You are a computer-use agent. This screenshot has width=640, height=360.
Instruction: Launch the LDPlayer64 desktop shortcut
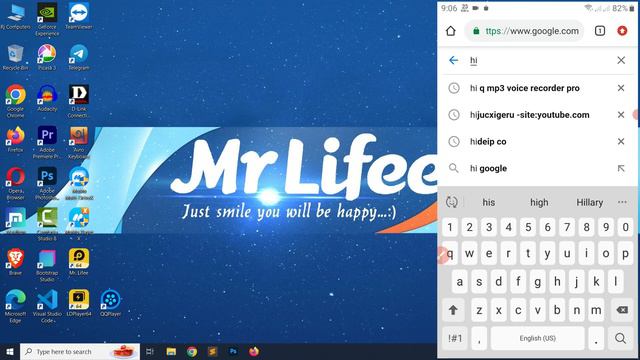(79, 303)
